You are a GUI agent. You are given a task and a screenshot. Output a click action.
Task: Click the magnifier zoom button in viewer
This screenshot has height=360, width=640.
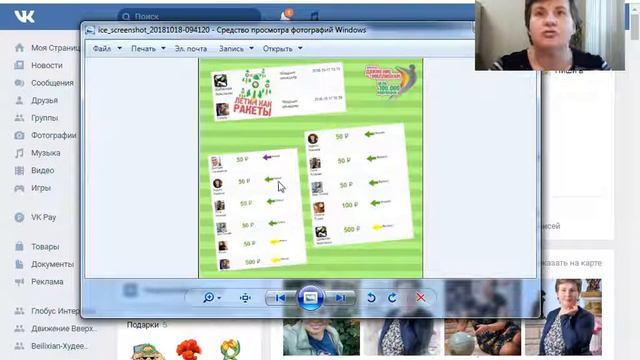(209, 298)
